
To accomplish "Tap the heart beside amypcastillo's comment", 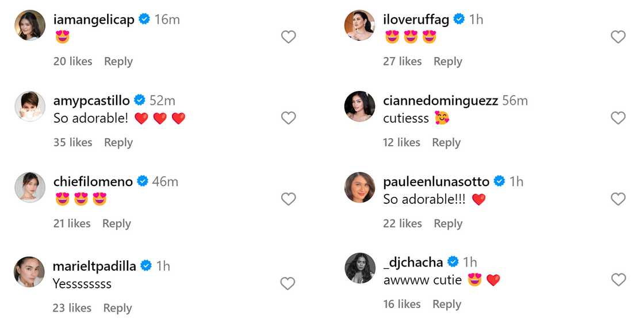I will pos(288,118).
